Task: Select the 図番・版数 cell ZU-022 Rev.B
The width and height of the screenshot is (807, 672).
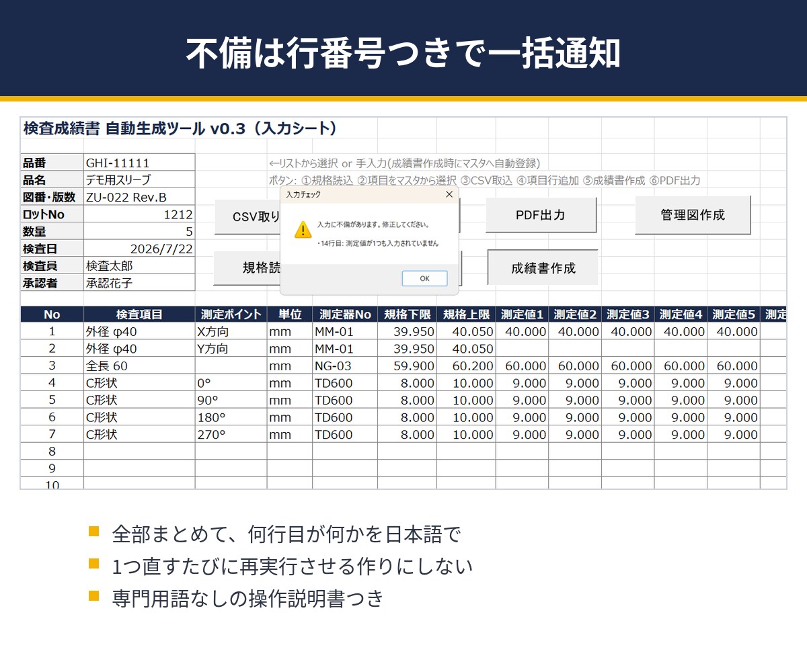Action: (139, 197)
